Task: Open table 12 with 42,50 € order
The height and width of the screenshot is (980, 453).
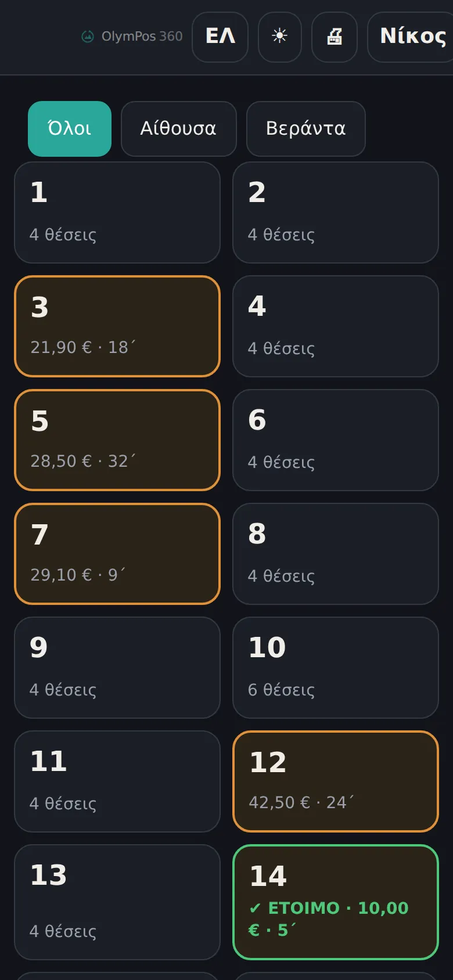Action: pos(336,781)
